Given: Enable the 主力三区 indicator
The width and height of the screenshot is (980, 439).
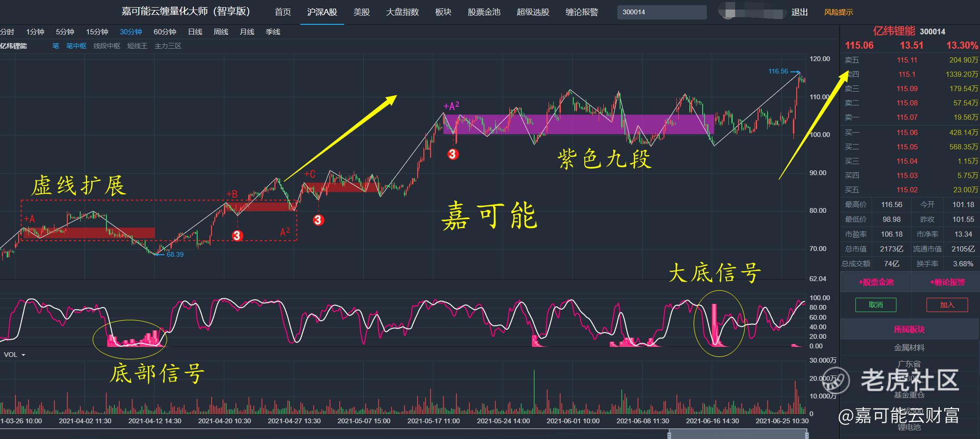Looking at the screenshot, I should tap(168, 46).
